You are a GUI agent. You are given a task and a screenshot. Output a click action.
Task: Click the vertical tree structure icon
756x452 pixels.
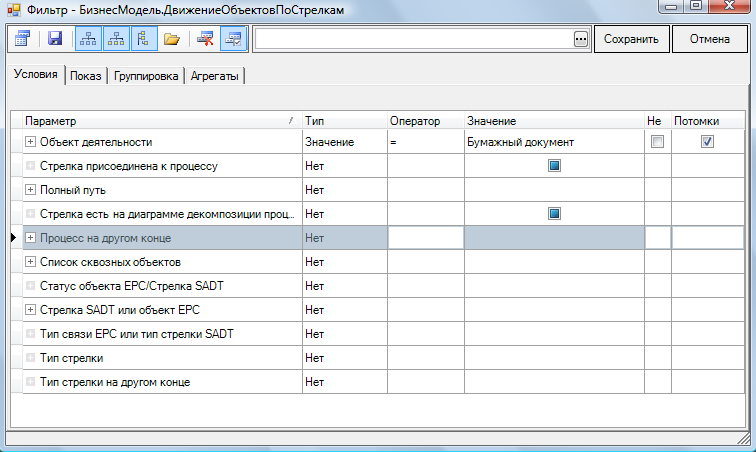point(142,39)
